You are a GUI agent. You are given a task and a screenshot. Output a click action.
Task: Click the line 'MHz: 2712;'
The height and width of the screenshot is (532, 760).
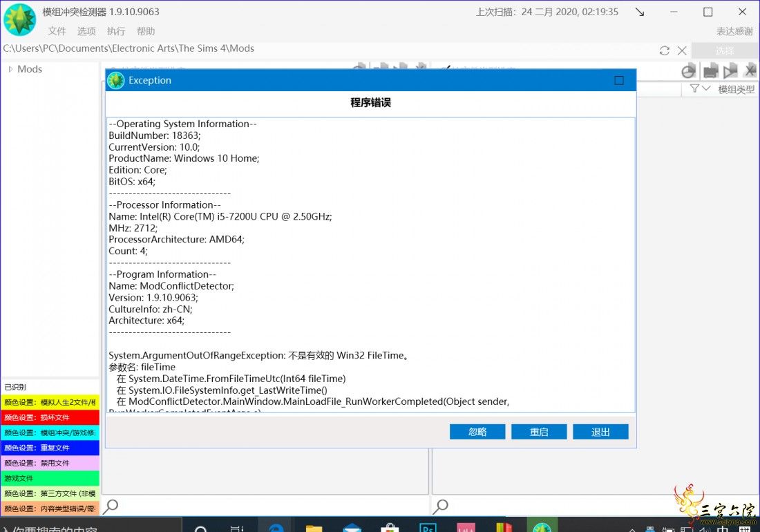point(133,228)
